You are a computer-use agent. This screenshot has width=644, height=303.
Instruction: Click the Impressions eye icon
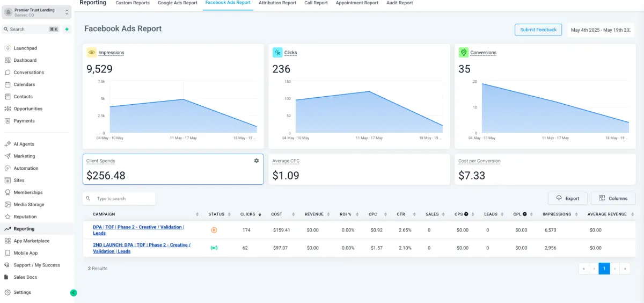92,52
